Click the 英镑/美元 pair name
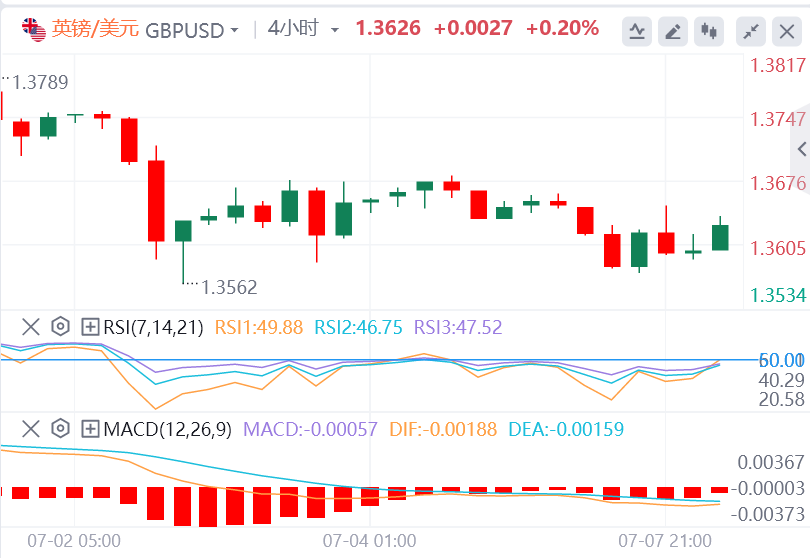Screen dimensions: 810x558 96,29
